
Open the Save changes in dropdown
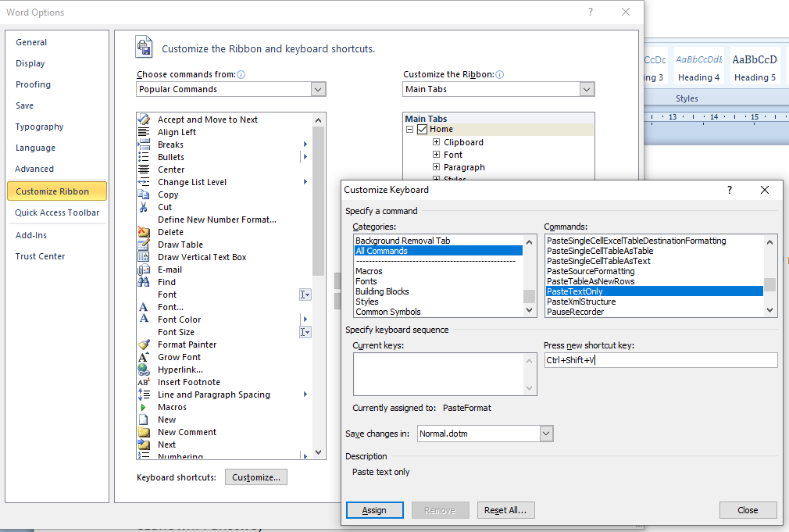(x=546, y=434)
